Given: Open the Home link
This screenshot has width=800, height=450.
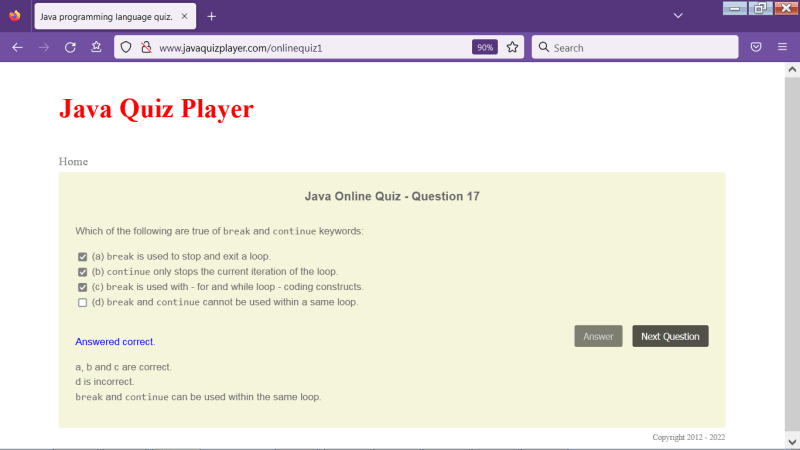Looking at the screenshot, I should pyautogui.click(x=73, y=162).
